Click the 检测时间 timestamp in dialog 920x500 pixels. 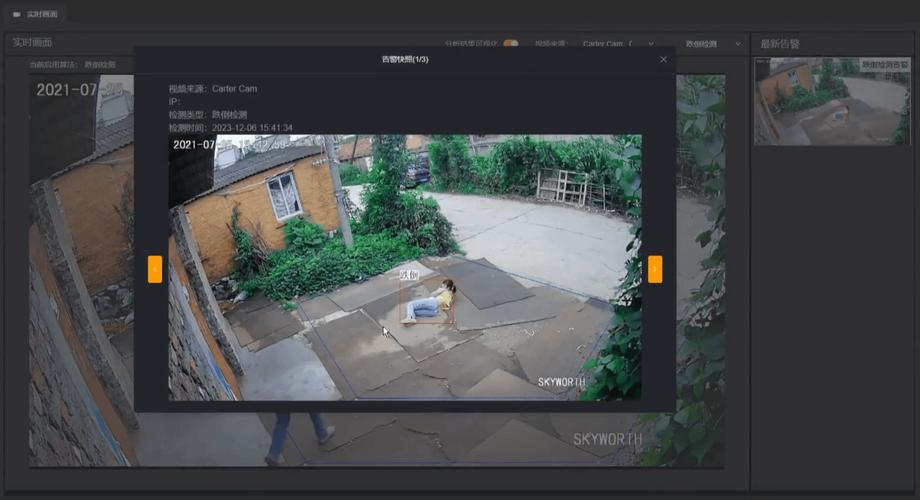coord(230,128)
